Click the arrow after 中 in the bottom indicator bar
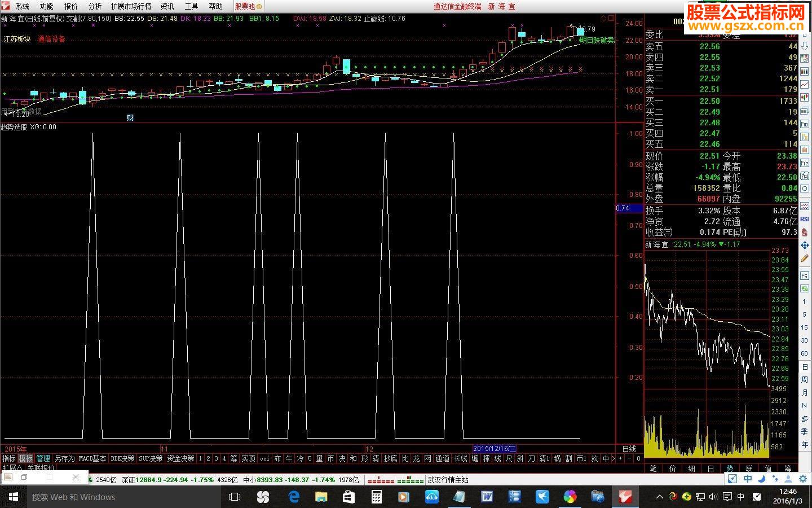This screenshot has width=812, height=508. coord(614,458)
